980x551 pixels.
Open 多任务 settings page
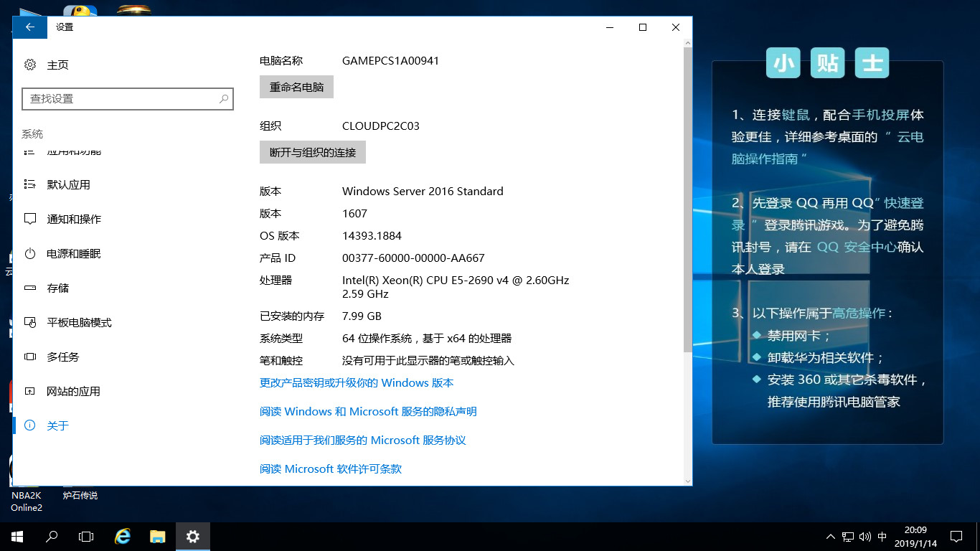[63, 357]
